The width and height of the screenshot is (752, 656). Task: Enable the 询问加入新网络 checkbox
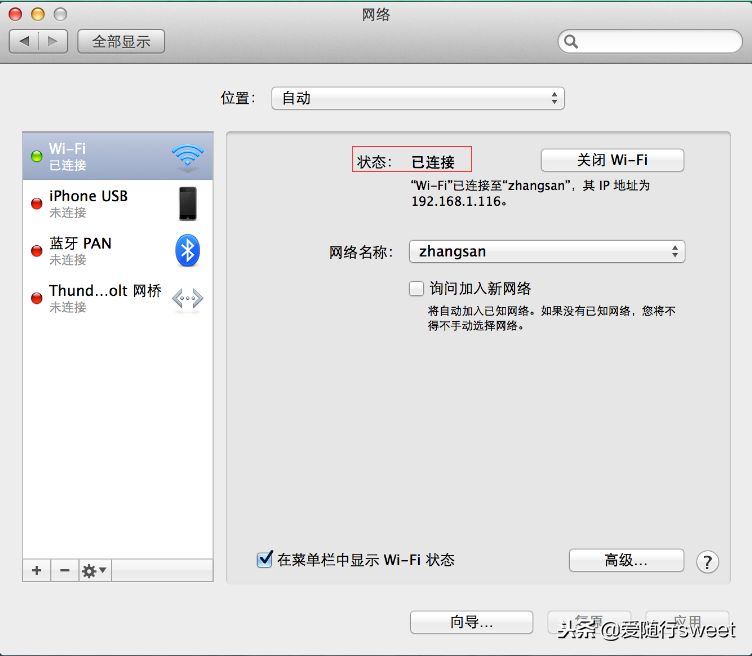[x=416, y=289]
